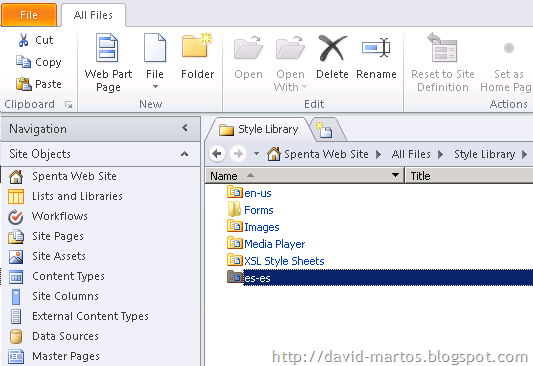Click Style Library breadcrumb link
Viewport: 533px width, 366px height.
(485, 154)
